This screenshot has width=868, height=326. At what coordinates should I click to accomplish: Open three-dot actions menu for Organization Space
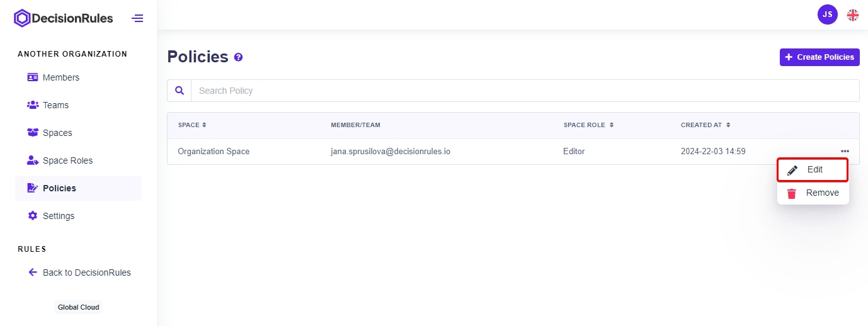845,151
